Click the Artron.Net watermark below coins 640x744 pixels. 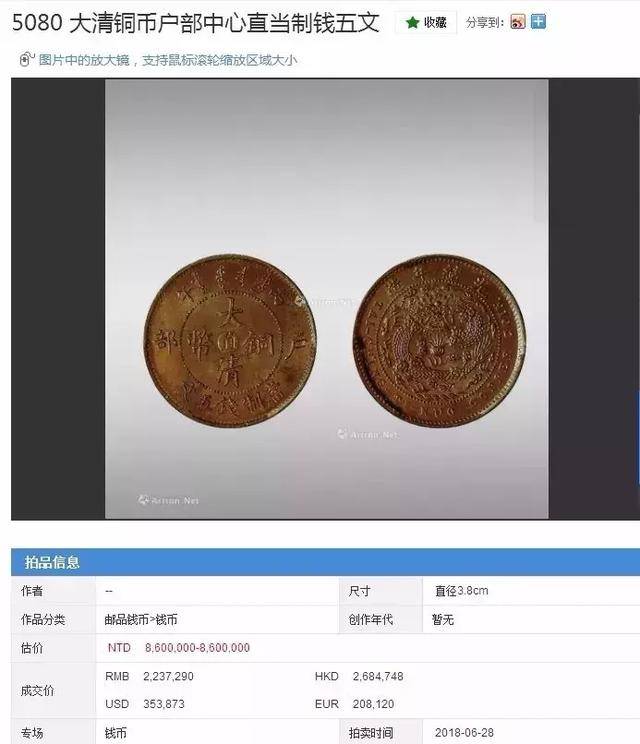368,434
